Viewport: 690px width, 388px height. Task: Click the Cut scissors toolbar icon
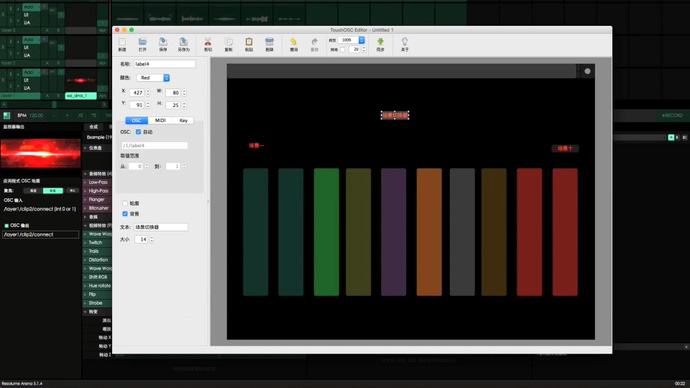pos(208,42)
